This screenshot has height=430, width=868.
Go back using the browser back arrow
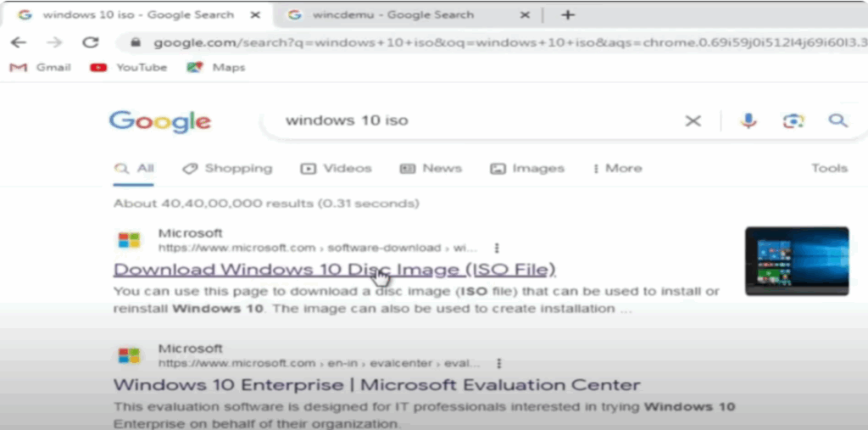point(19,42)
